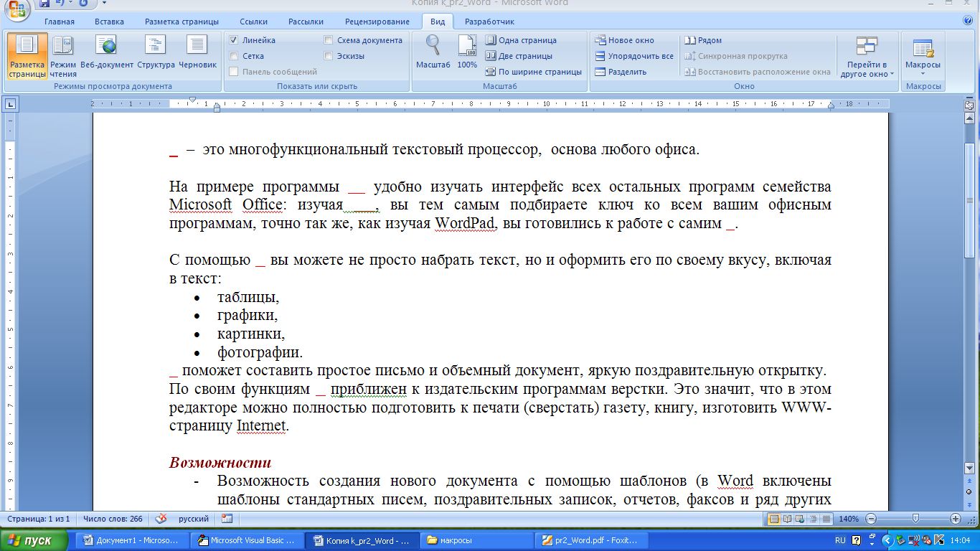The height and width of the screenshot is (551, 980).
Task: Open макросы folder from taskbar
Action: (476, 540)
